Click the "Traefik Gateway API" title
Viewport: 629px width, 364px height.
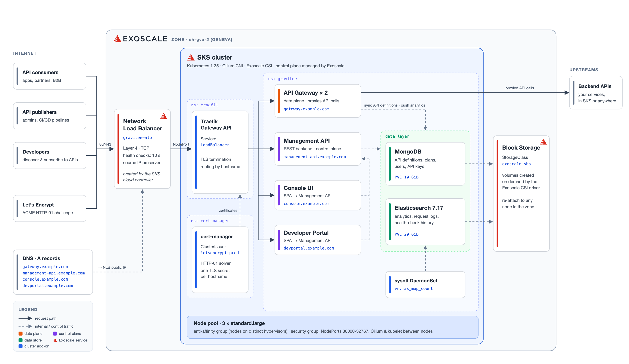point(216,124)
